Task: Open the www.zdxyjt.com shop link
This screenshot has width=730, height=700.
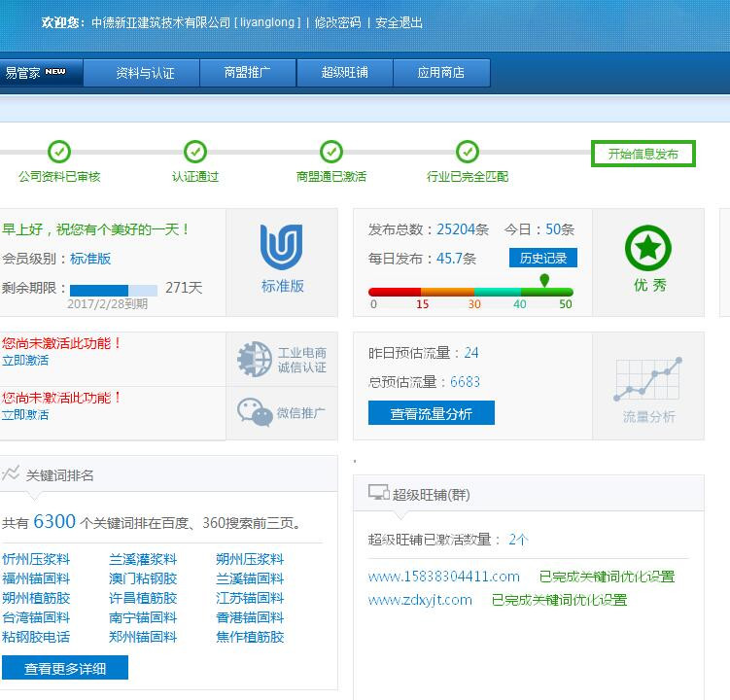Action: coord(420,600)
